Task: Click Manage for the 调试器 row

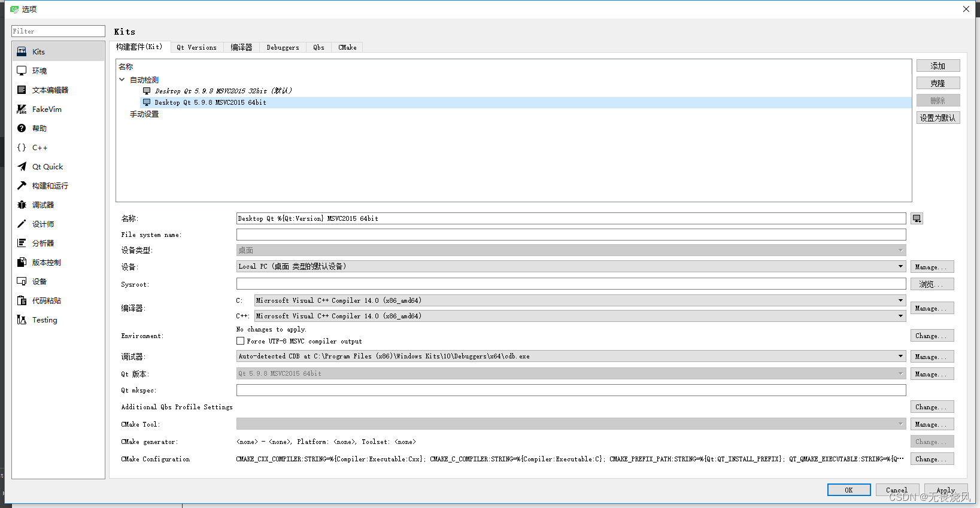Action: click(932, 357)
